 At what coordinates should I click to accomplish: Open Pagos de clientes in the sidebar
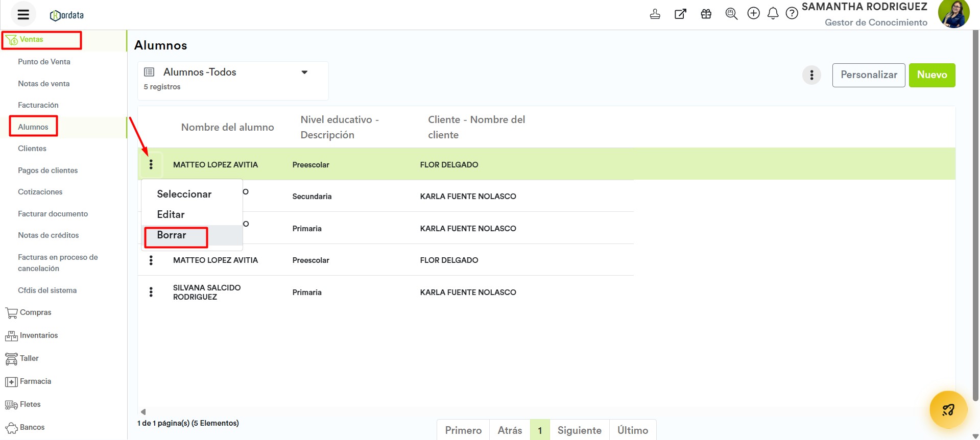(48, 170)
